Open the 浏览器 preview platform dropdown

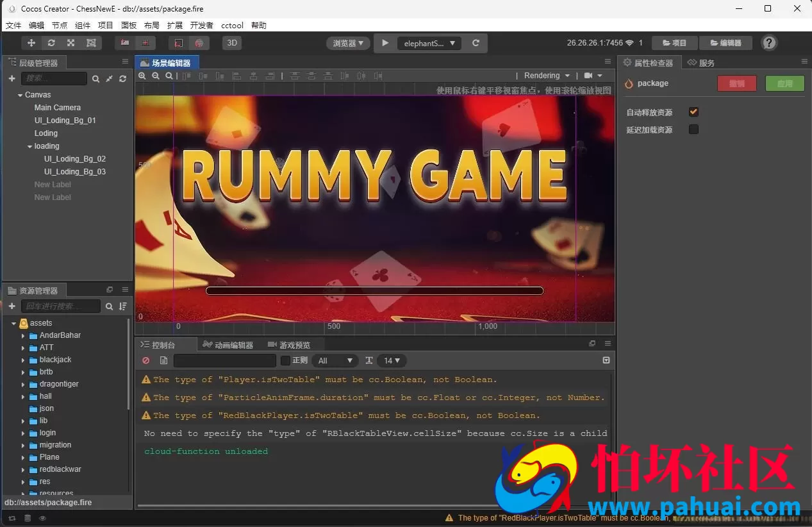349,43
